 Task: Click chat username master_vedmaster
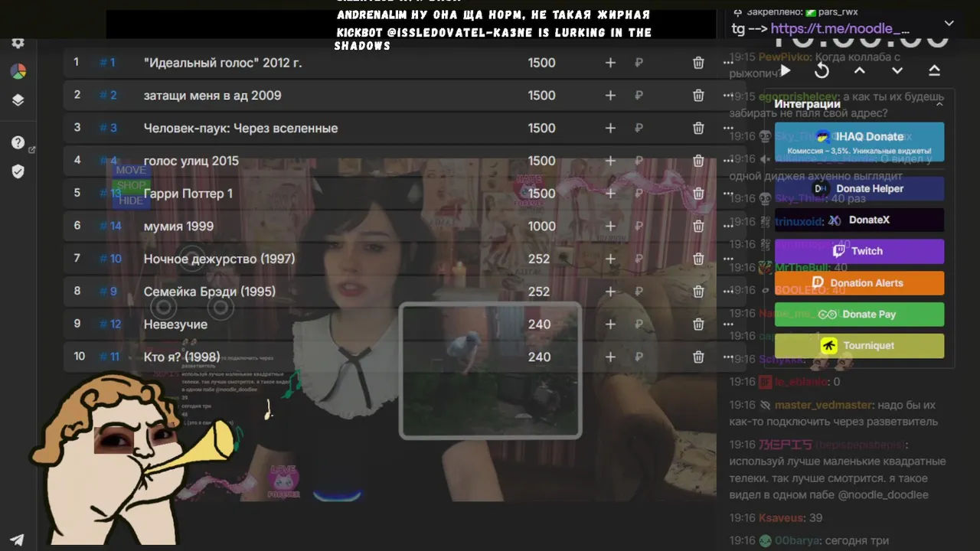[823, 405]
